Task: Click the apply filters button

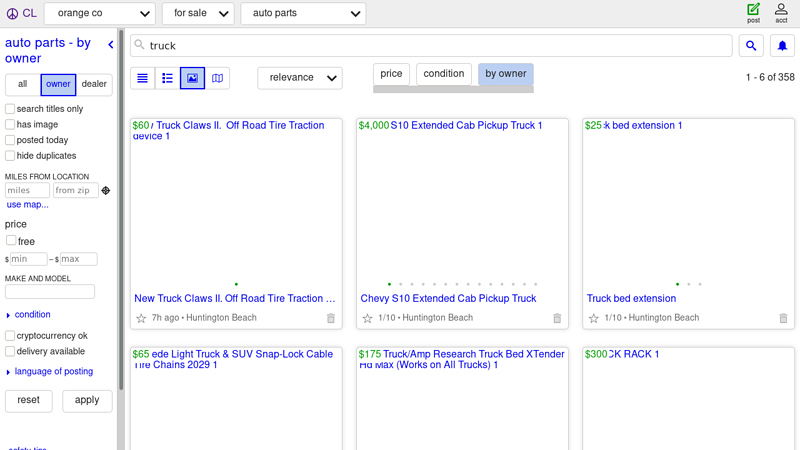Action: click(87, 400)
